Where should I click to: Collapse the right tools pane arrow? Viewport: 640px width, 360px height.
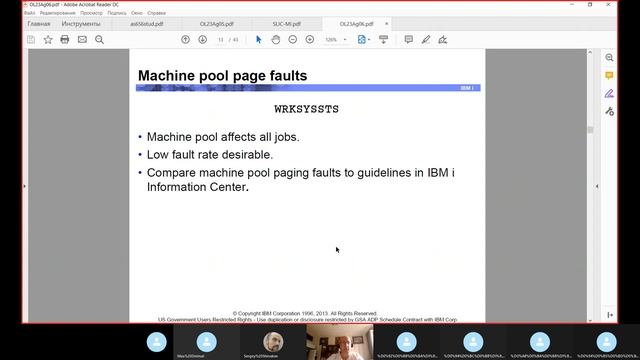click(x=597, y=186)
